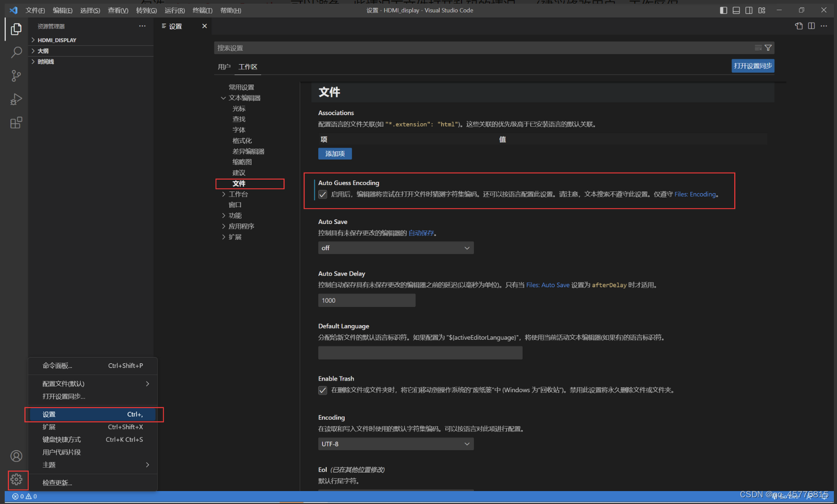Choose 设置 from the manage menu
Image resolution: width=837 pixels, height=504 pixels.
(x=93, y=414)
